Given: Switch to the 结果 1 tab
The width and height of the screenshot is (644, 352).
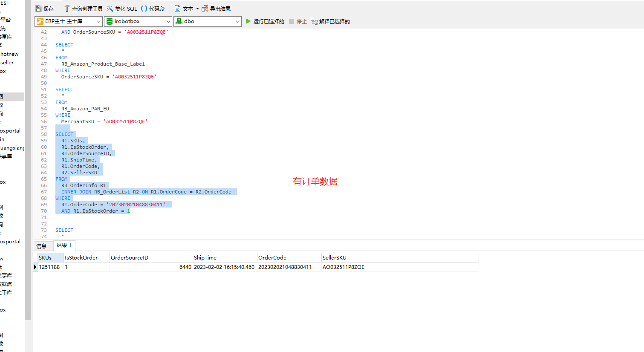Looking at the screenshot, I should tap(64, 245).
